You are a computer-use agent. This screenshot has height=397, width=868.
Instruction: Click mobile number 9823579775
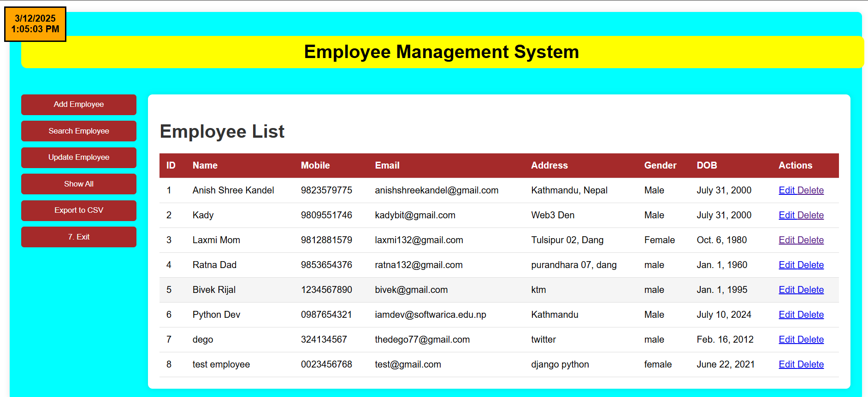pos(326,190)
